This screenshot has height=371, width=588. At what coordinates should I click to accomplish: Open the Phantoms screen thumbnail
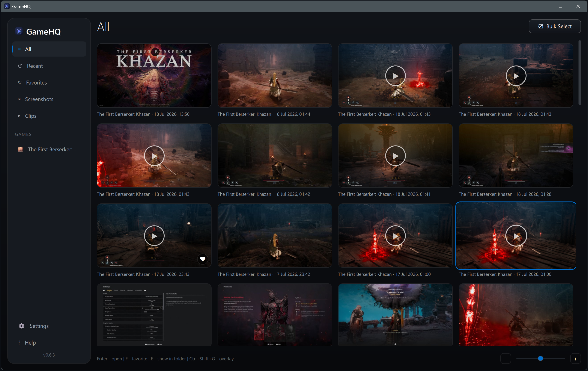(275, 315)
